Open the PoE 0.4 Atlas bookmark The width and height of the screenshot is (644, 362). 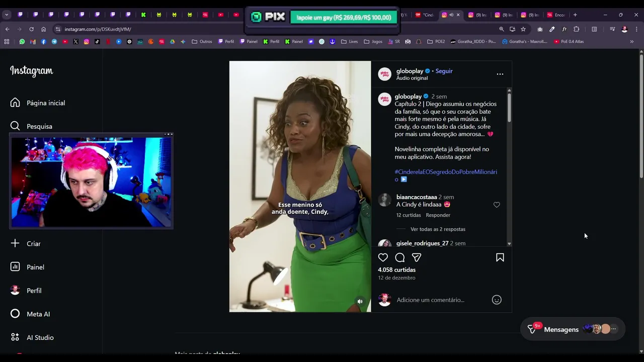tap(569, 42)
